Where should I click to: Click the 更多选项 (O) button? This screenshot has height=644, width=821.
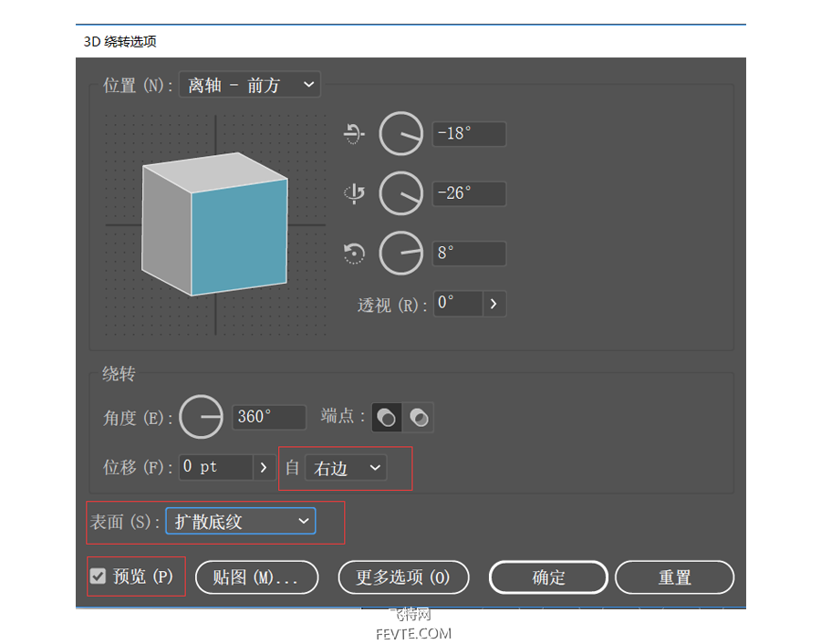coord(403,577)
